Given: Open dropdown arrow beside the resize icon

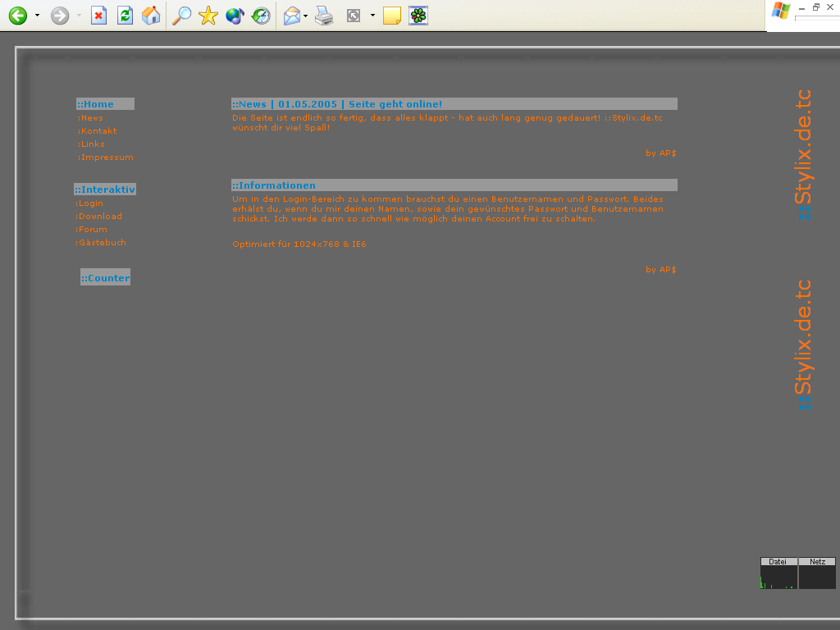Looking at the screenshot, I should point(372,16).
